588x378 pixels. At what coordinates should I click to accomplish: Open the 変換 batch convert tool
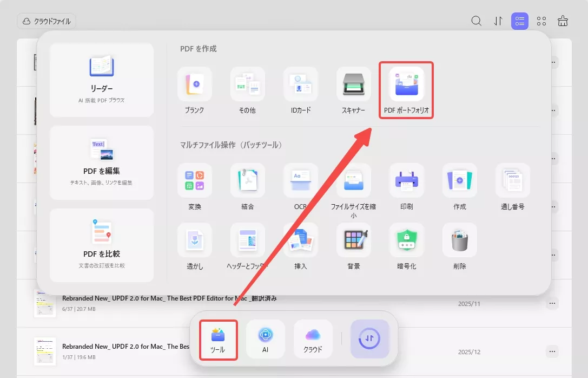tap(195, 187)
